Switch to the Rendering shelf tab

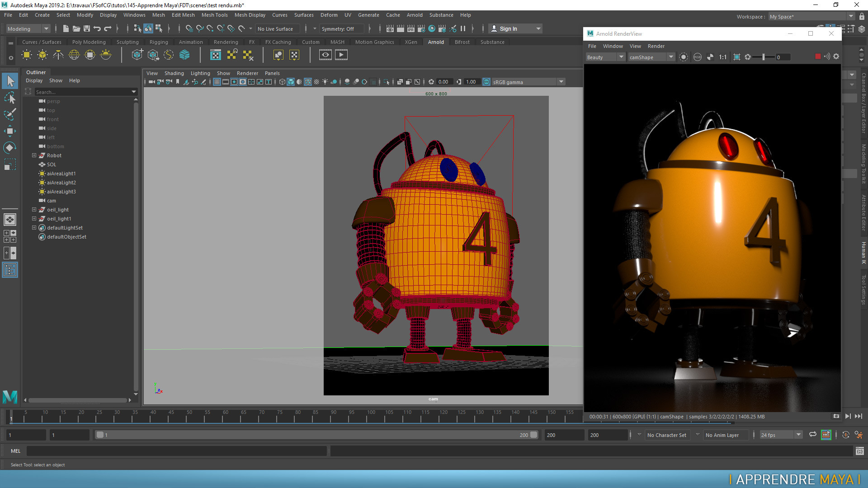coord(226,42)
